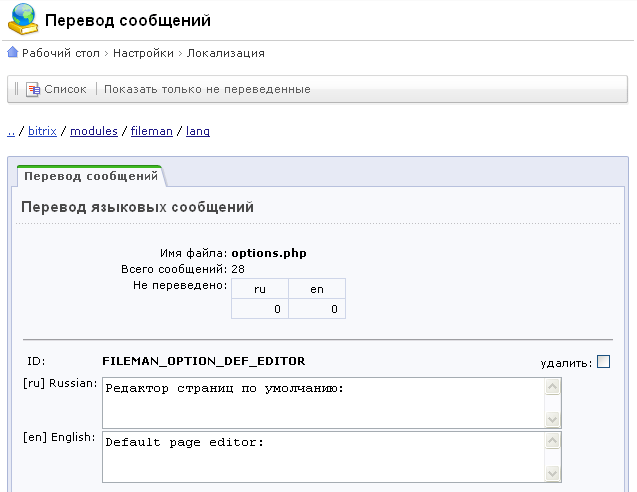
Task: Click Список in the toolbar
Action: coord(64,89)
